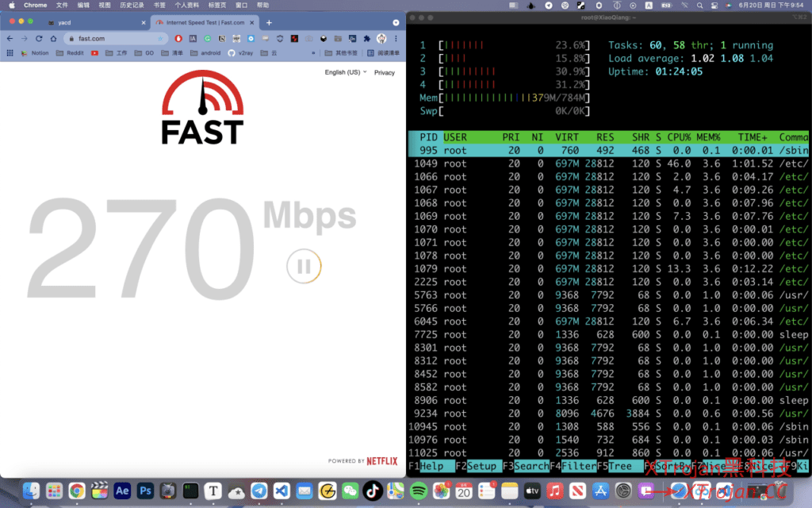Open Chrome's three-dot menu
Viewport: 812px width, 508px height.
(396, 37)
